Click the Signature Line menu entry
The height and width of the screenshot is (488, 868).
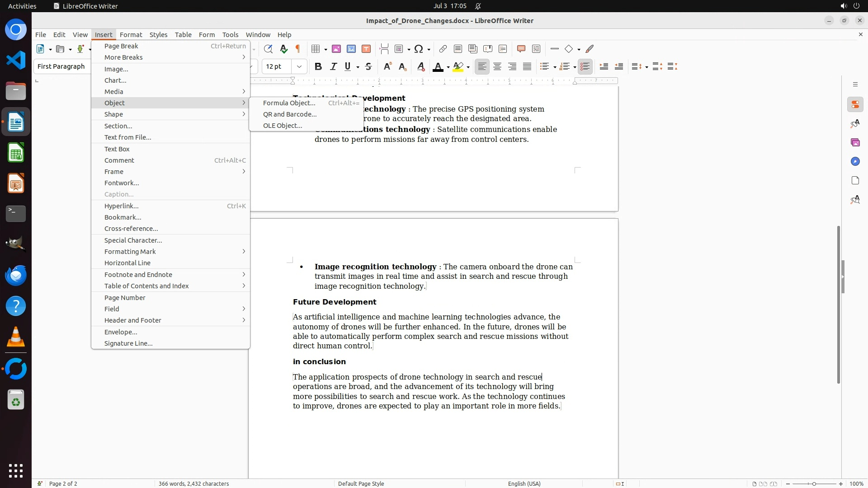pos(128,343)
